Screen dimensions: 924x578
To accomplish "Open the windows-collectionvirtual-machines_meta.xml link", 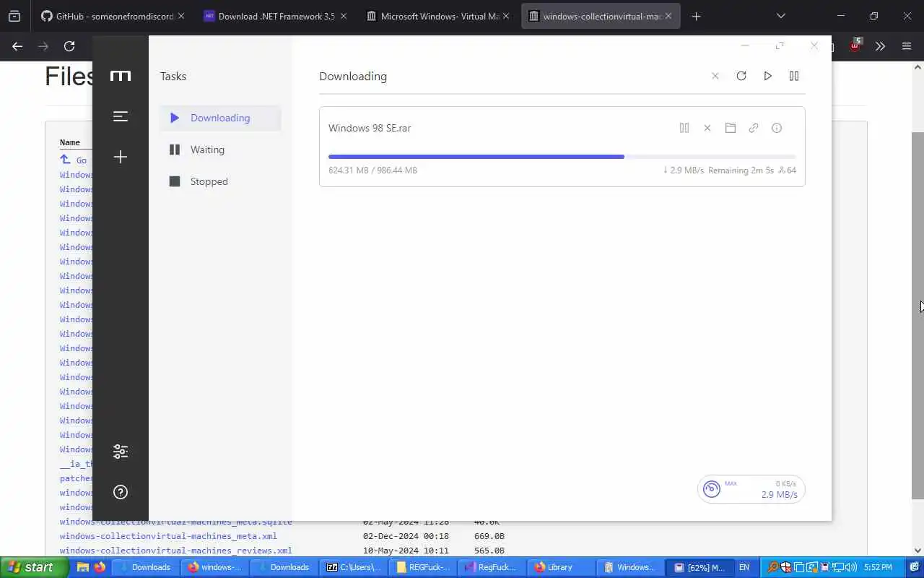I will (x=168, y=536).
